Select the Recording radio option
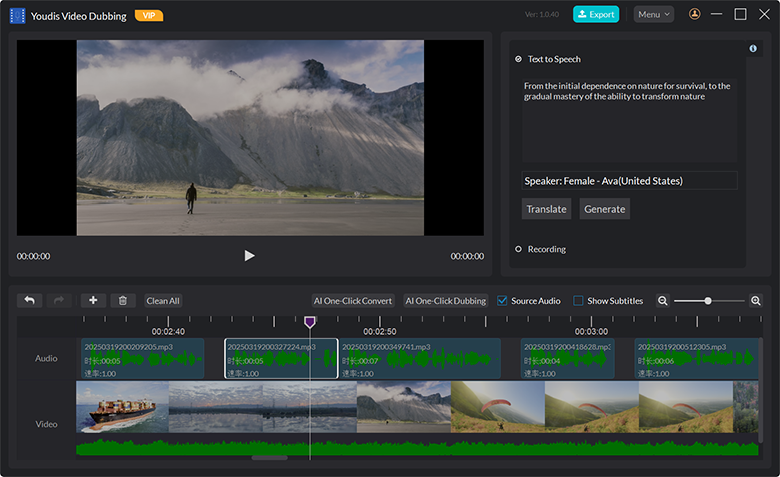Image resolution: width=780 pixels, height=477 pixels. [518, 249]
